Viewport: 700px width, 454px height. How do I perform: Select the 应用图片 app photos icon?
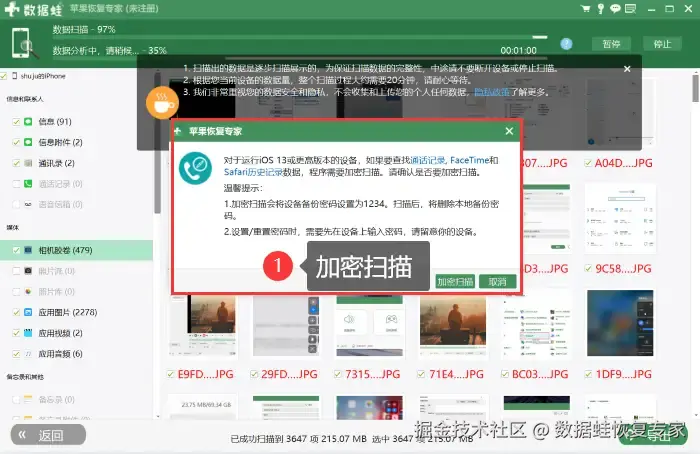point(28,312)
